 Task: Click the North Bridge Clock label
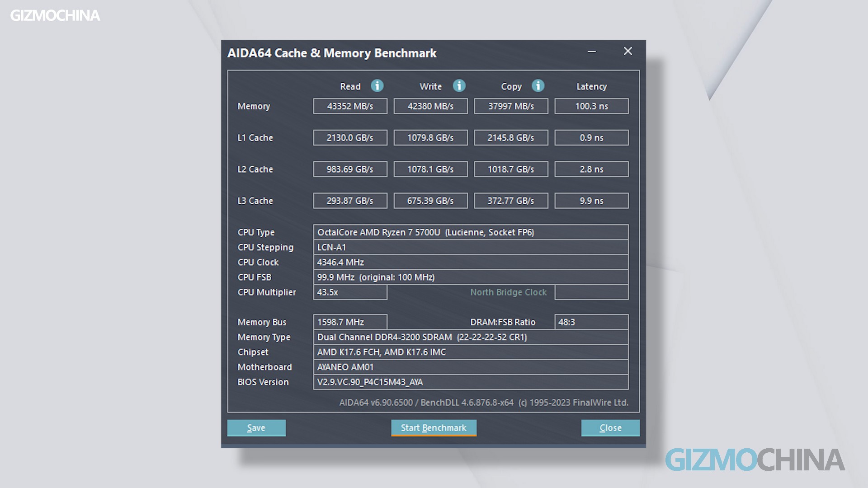coord(508,292)
